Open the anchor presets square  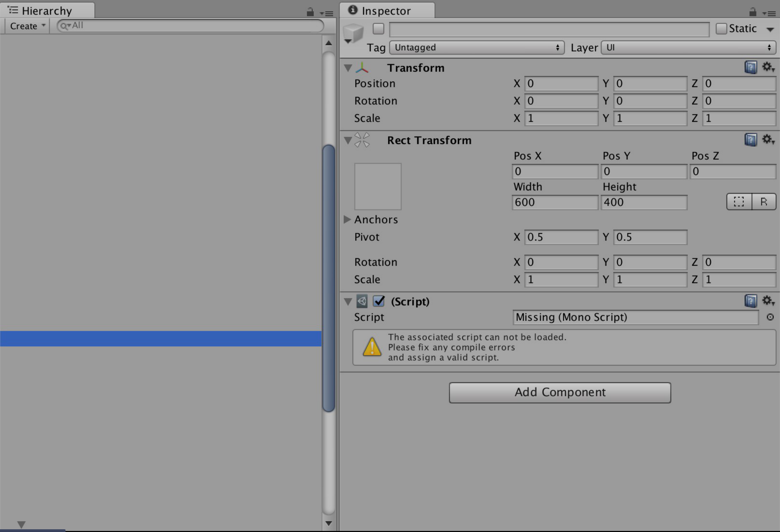pos(377,186)
